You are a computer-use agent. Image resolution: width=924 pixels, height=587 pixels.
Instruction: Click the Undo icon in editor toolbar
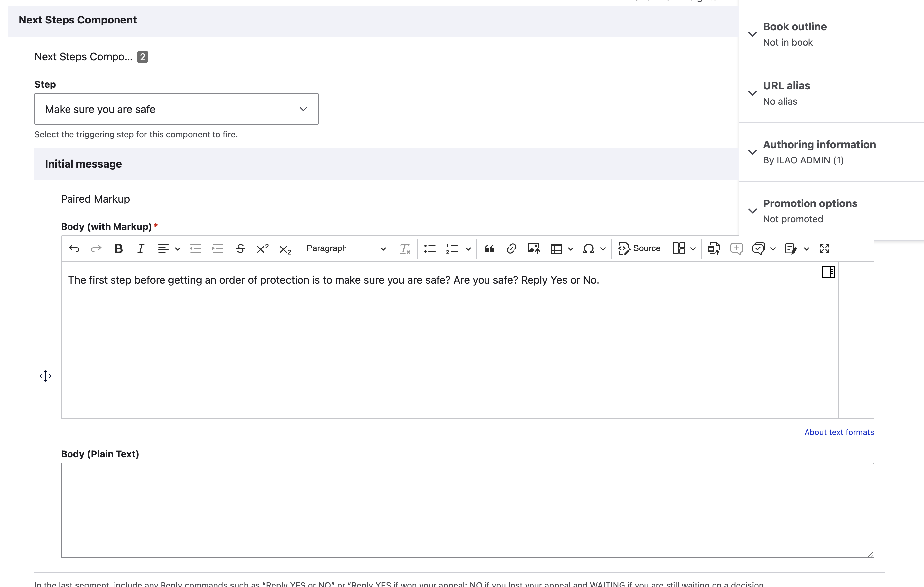[74, 248]
